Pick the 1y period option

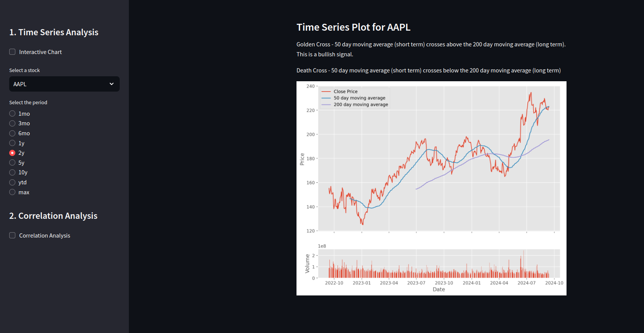(x=12, y=143)
